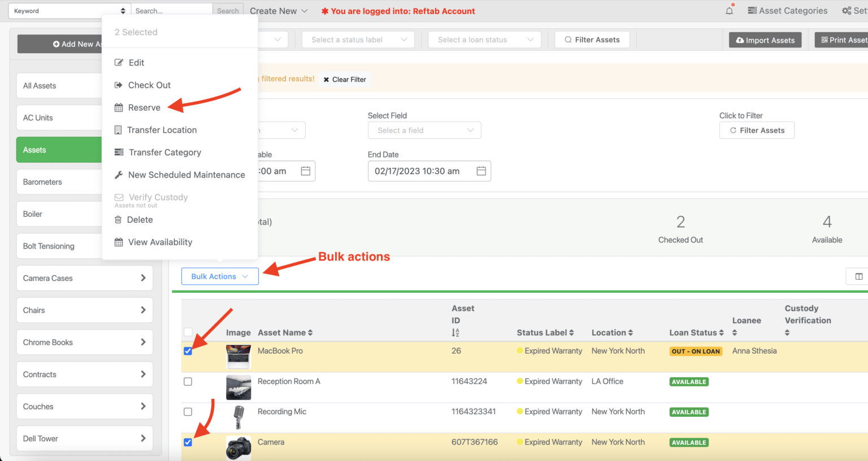Uncheck the MacBook Pro checkbox
868x461 pixels.
[x=188, y=351]
